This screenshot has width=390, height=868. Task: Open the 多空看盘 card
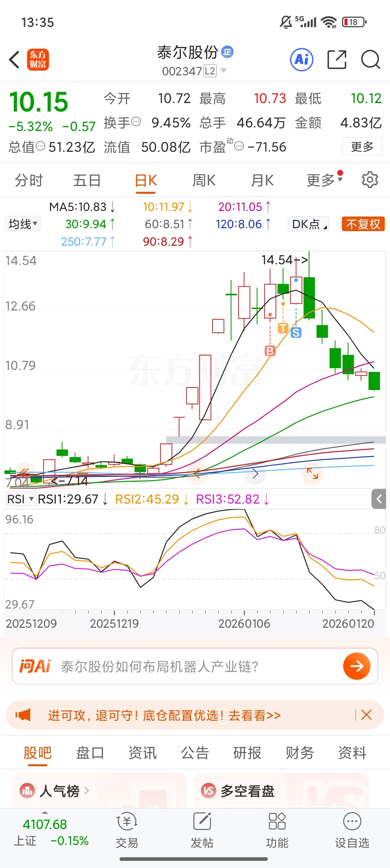tap(280, 790)
